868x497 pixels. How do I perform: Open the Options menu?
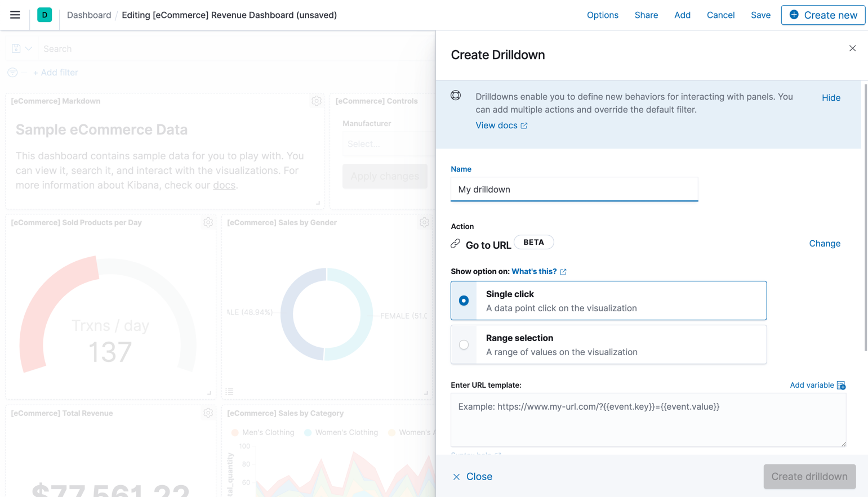point(603,15)
